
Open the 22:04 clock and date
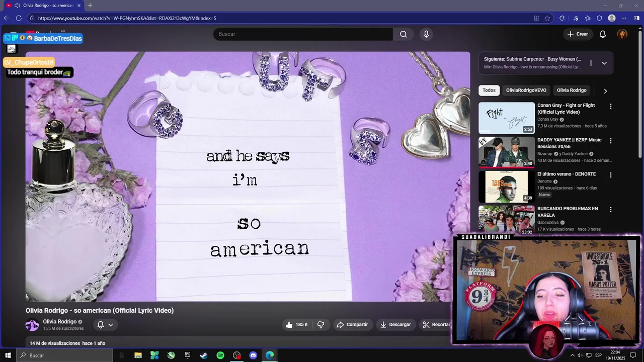[615, 355]
